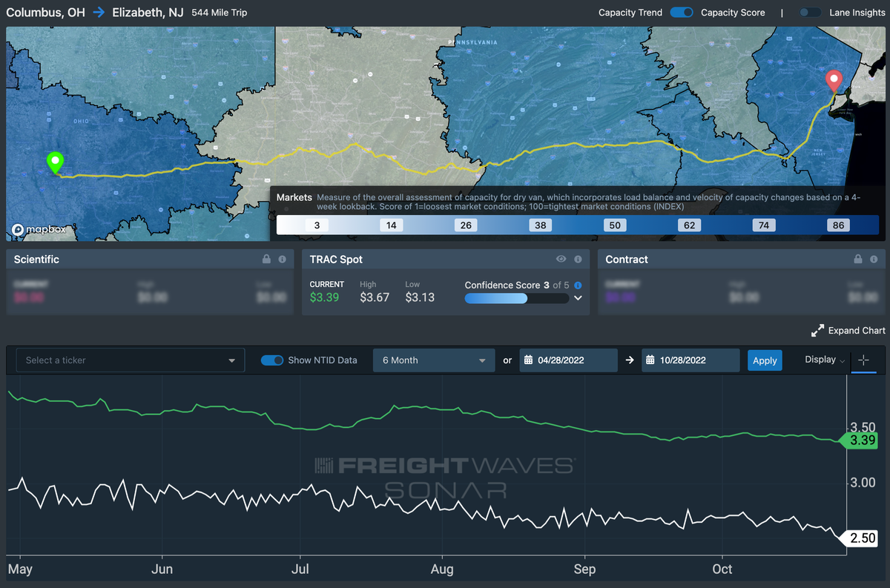Click legend swatch labeled 38
Image resolution: width=890 pixels, height=588 pixels.
541,225
